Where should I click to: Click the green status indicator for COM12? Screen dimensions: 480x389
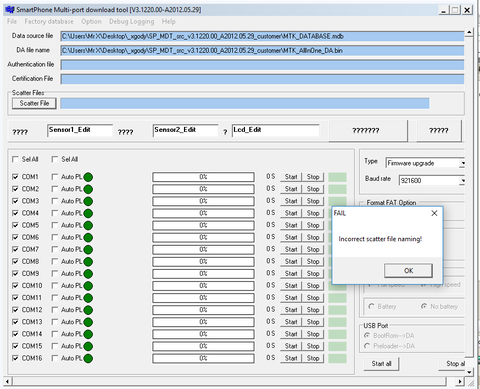[x=88, y=310]
